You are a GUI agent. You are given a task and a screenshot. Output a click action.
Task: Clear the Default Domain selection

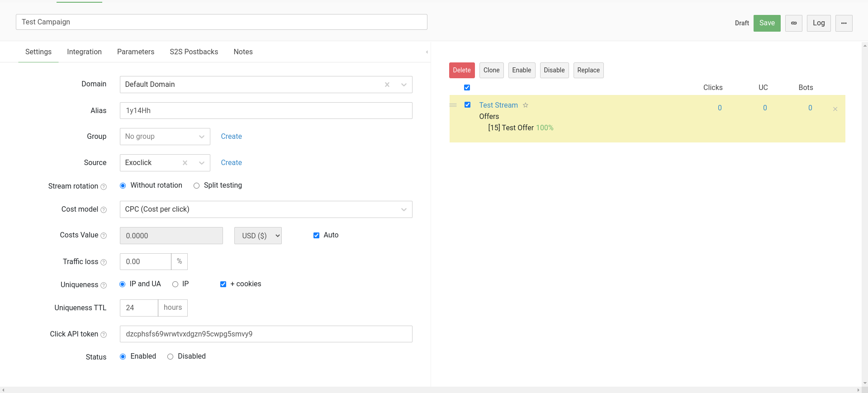[387, 85]
